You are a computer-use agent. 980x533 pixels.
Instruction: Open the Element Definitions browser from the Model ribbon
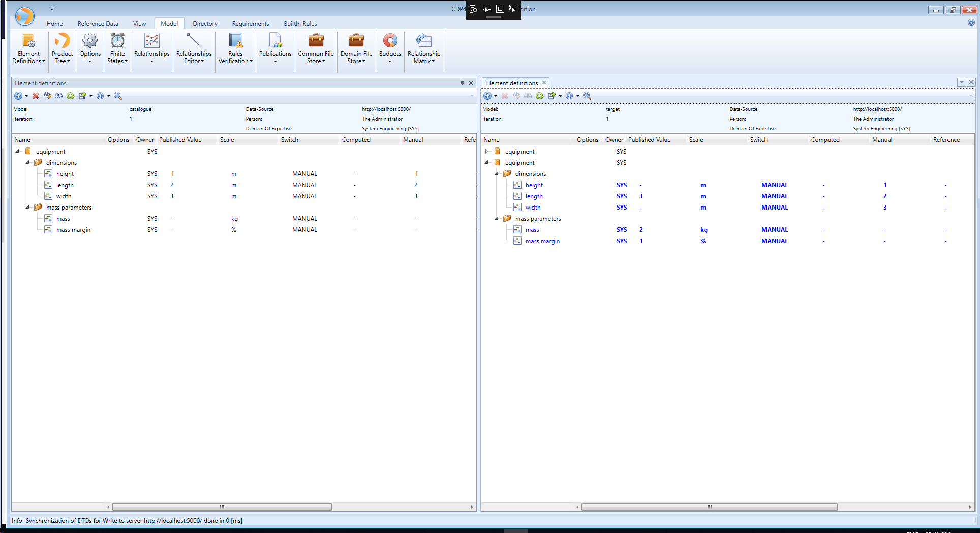(28, 48)
